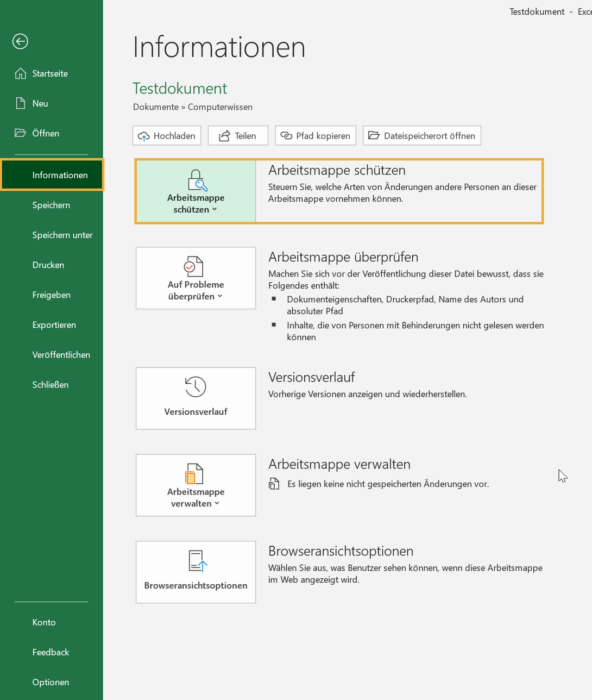Click the cloud icon on Hochladen
Viewport: 592px width, 700px height.
tap(144, 135)
